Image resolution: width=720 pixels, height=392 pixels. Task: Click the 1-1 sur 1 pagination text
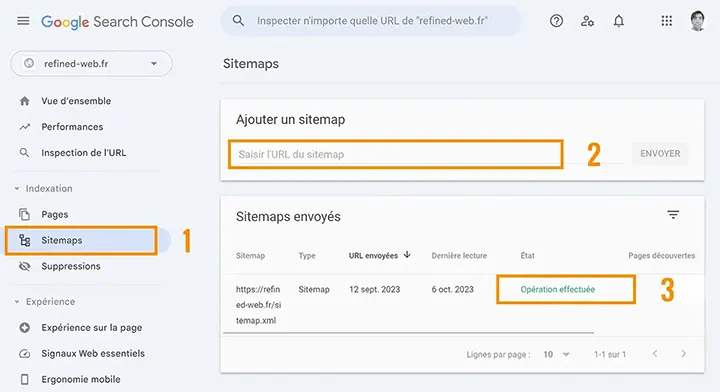[610, 354]
